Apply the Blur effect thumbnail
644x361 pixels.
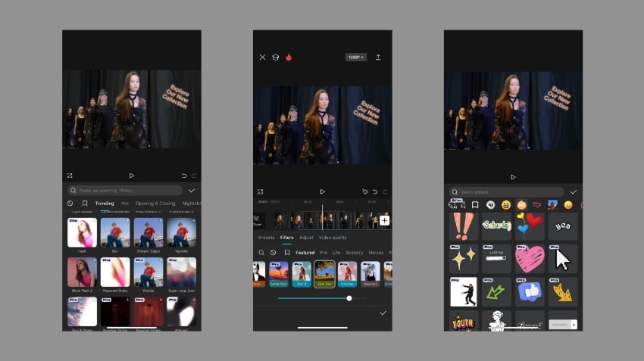(x=115, y=232)
